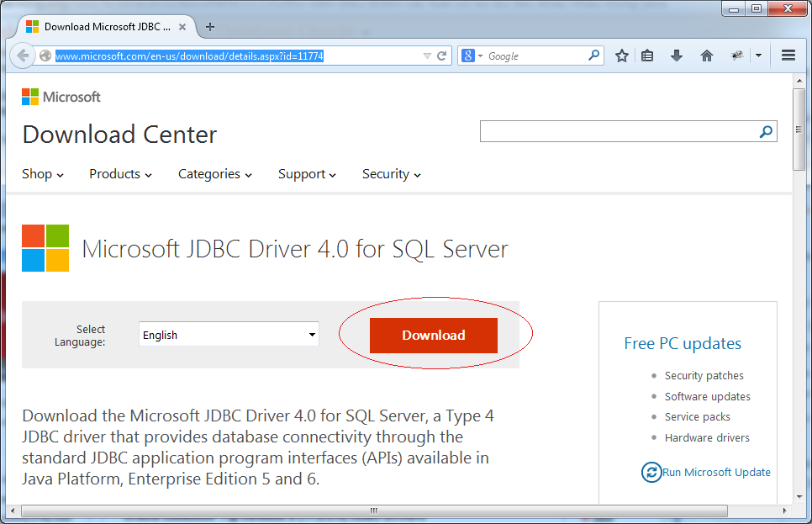Show bookmarks list icon
The height and width of the screenshot is (524, 812).
[647, 56]
